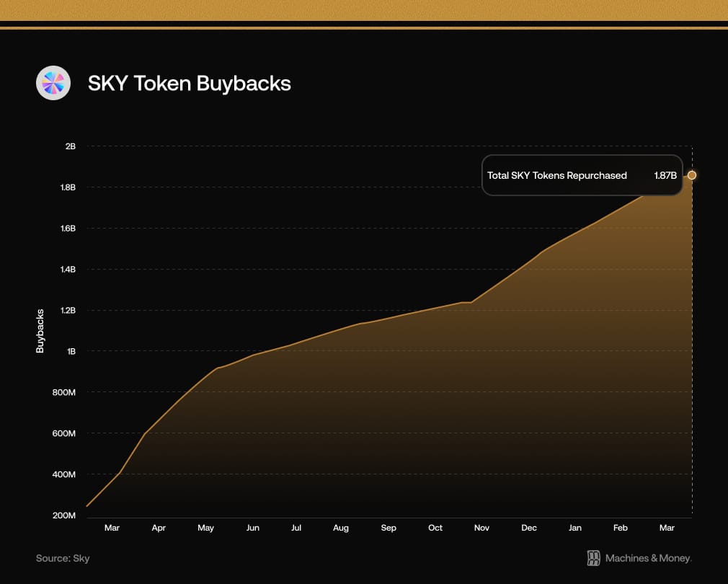
Task: Click the Total SKY Tokens Repurchased tooltip
Action: tap(582, 175)
